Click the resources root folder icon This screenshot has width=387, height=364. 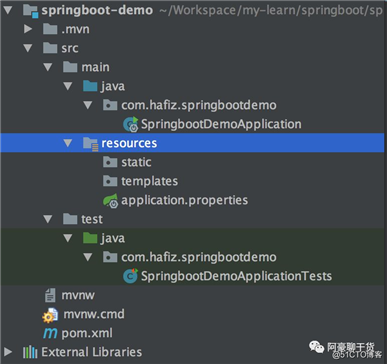(90, 144)
